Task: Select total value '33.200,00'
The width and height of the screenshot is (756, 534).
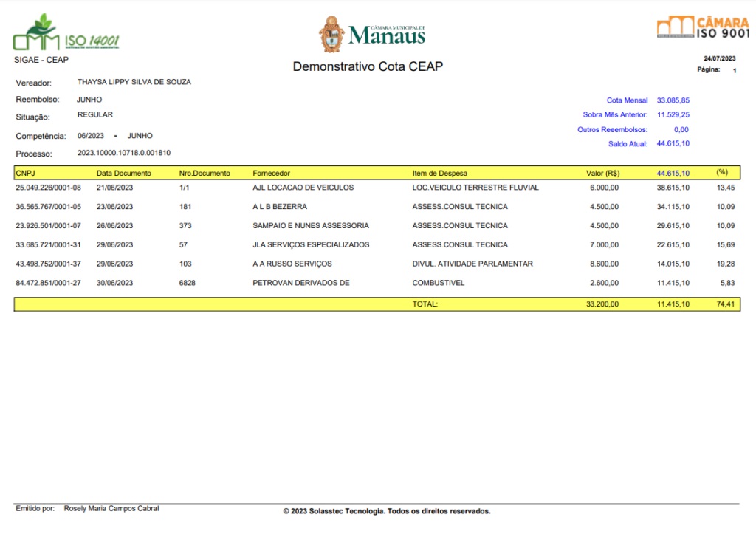Action: tap(602, 304)
